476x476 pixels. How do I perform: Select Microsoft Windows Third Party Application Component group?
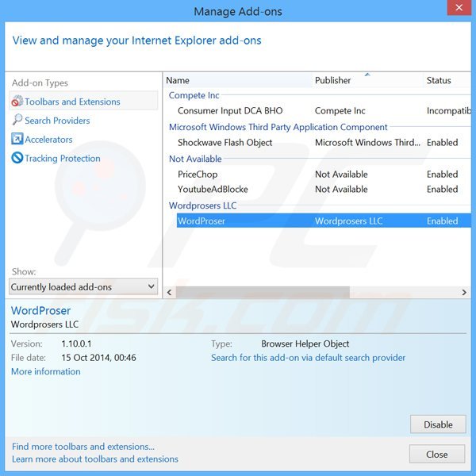(x=278, y=127)
